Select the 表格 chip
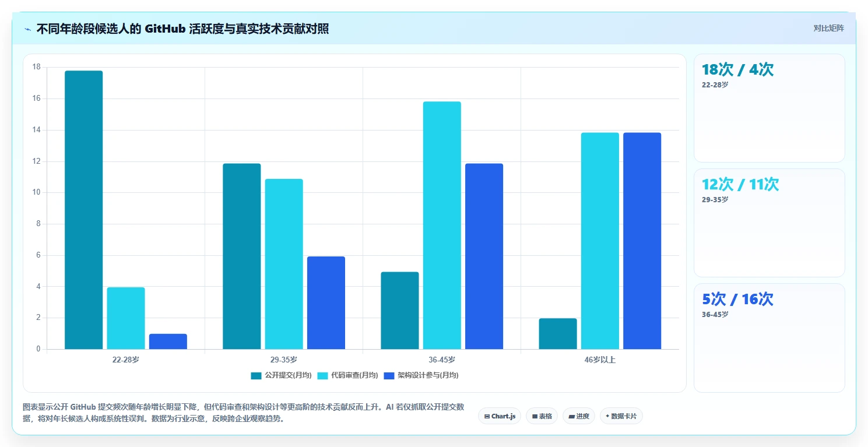868x447 pixels. tap(542, 416)
